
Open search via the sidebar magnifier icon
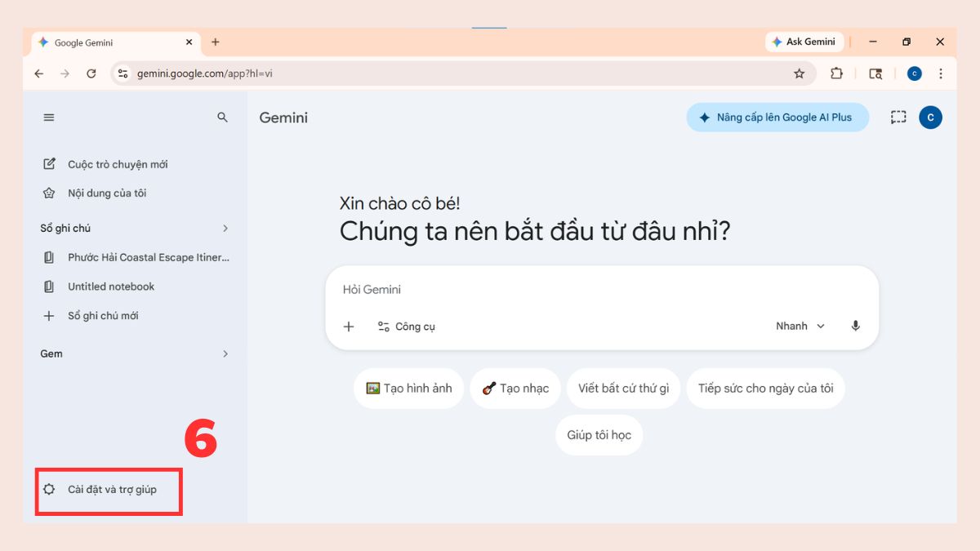pyautogui.click(x=222, y=118)
